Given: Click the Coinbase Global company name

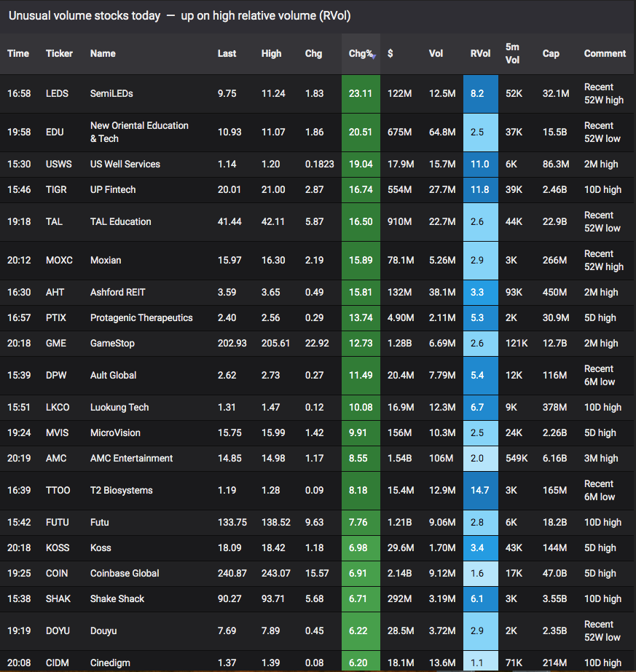Looking at the screenshot, I should pos(125,574).
